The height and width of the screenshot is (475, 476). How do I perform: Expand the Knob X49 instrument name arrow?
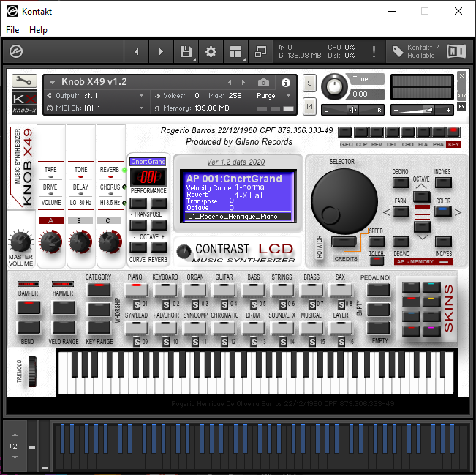tap(52, 82)
